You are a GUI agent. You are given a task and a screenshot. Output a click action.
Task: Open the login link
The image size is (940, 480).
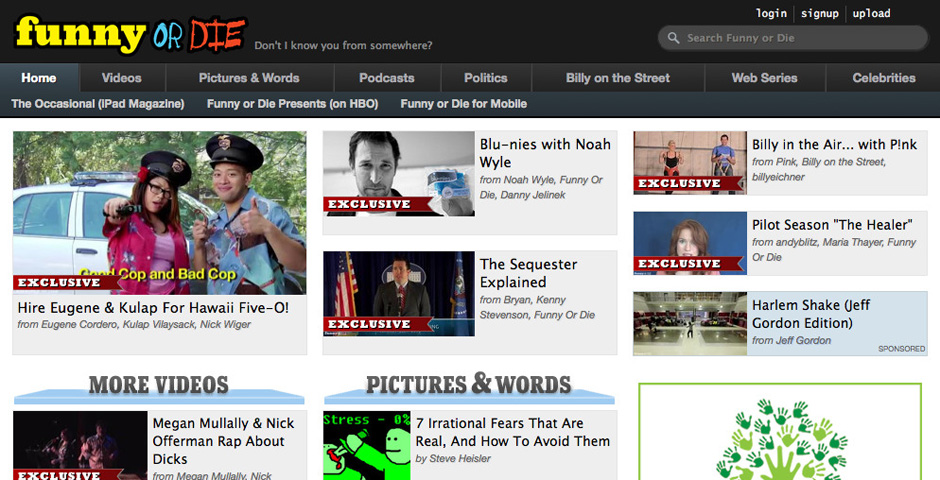pos(771,13)
